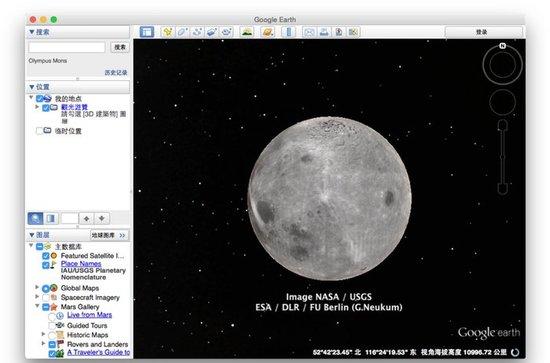Toggle the Featured Satellite checkbox

pyautogui.click(x=46, y=256)
